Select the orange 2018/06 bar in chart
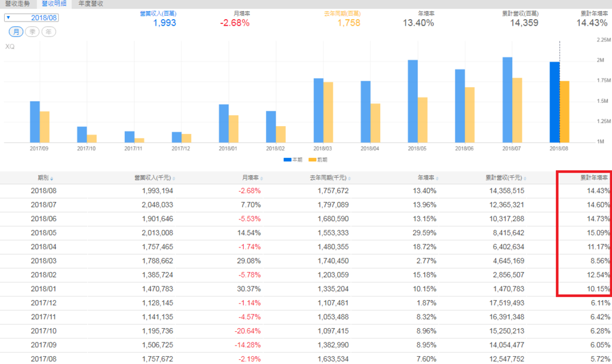The image size is (612, 364). point(470,115)
